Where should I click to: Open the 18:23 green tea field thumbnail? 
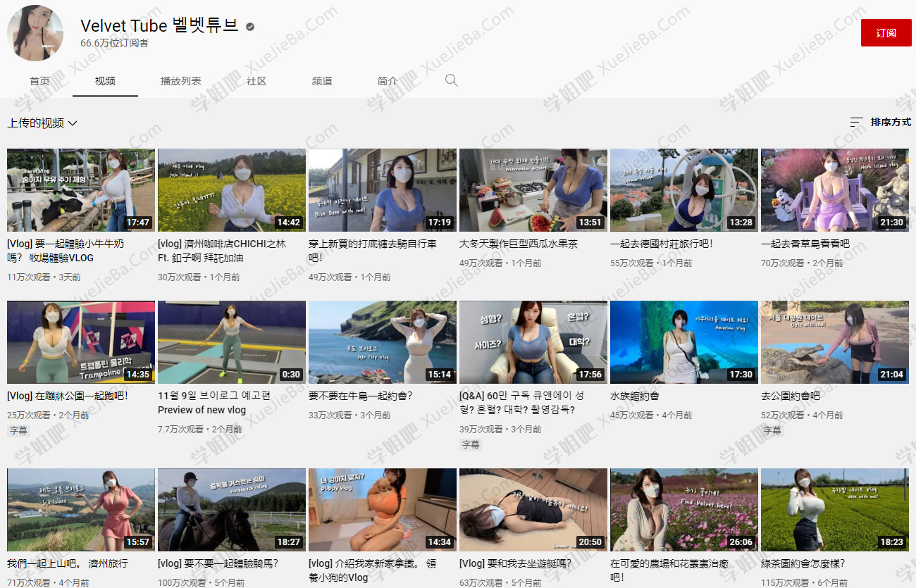(x=835, y=510)
